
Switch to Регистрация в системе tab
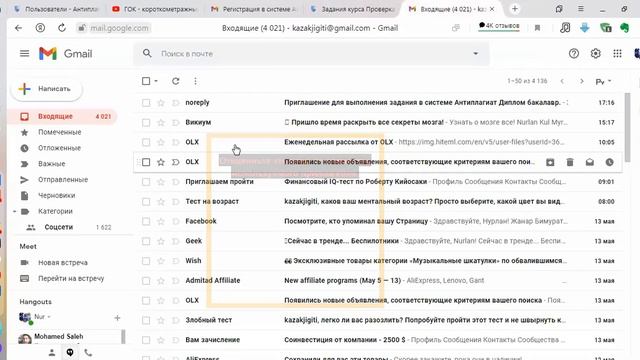click(x=253, y=9)
